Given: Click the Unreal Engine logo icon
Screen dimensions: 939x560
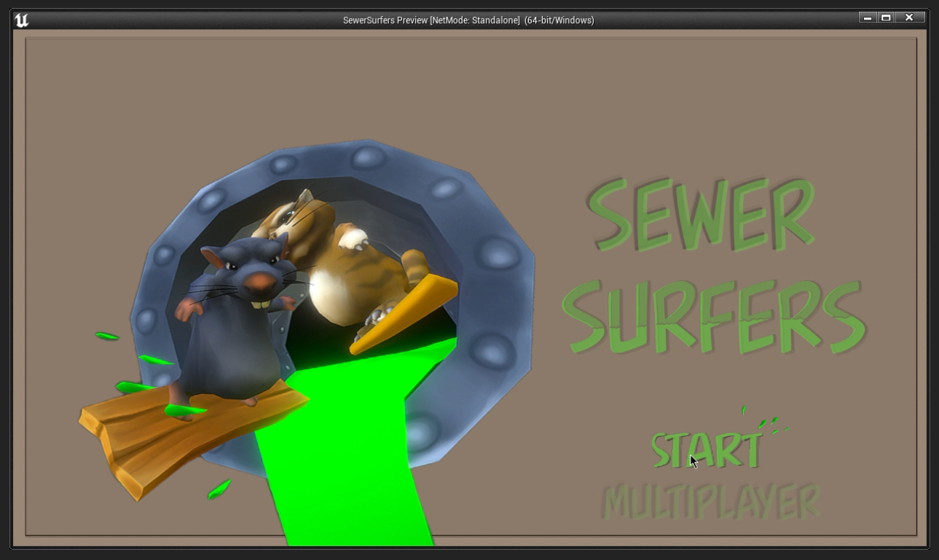Looking at the screenshot, I should (x=22, y=20).
